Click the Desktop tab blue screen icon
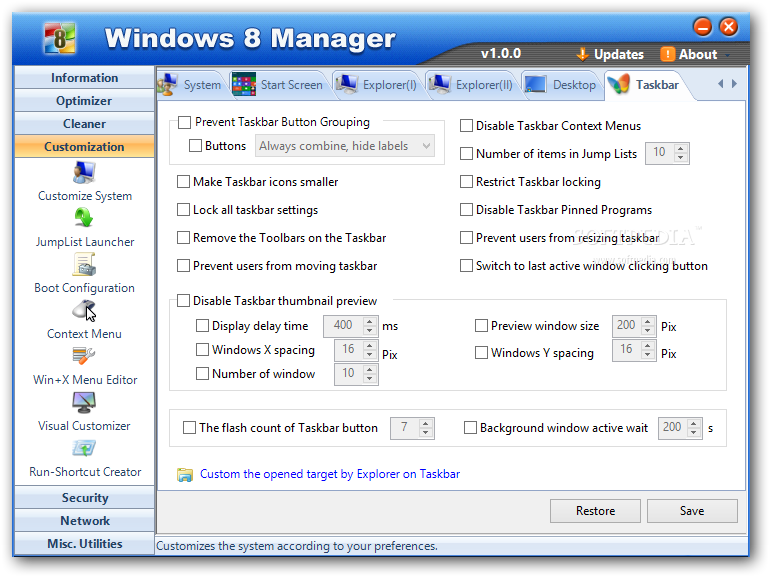The image size is (770, 577). [535, 84]
